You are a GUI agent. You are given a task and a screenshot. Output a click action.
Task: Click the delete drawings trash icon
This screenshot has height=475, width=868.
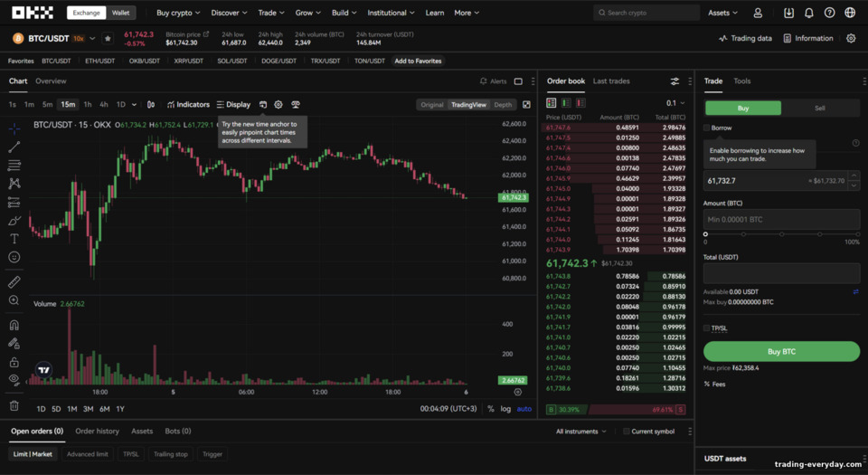14,406
